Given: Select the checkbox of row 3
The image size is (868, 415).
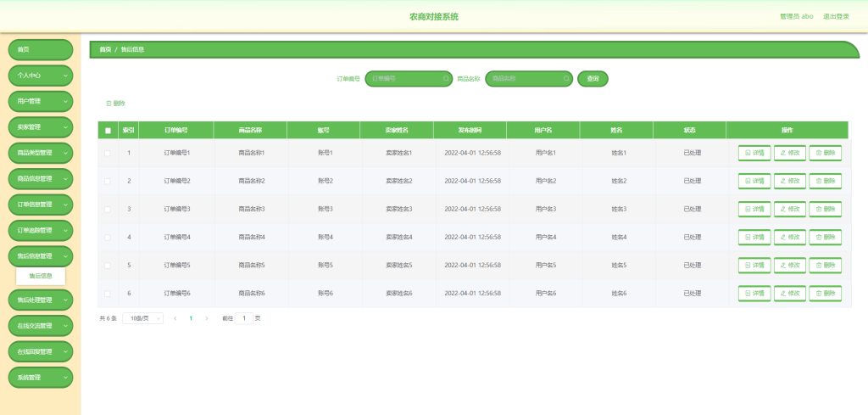Looking at the screenshot, I should pyautogui.click(x=108, y=210).
